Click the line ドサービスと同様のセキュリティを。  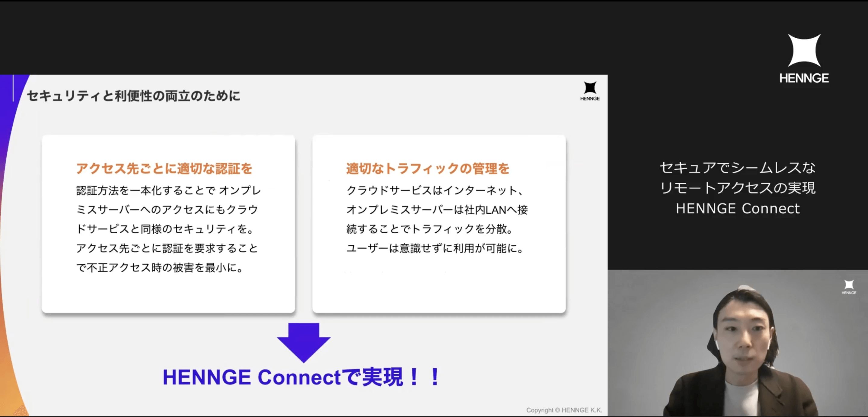(165, 229)
